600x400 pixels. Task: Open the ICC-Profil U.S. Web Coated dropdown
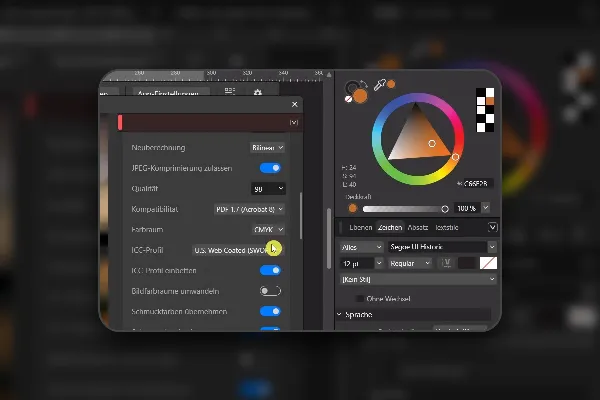tap(238, 250)
